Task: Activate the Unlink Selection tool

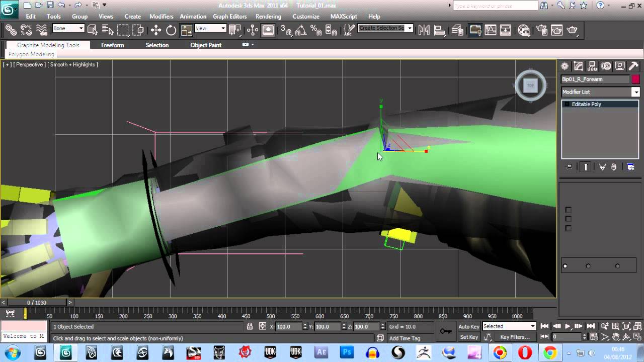Action: coord(26,30)
